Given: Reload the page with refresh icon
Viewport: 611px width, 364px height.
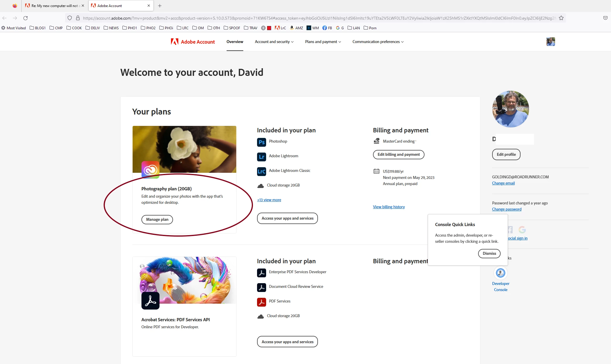Looking at the screenshot, I should pos(25,18).
